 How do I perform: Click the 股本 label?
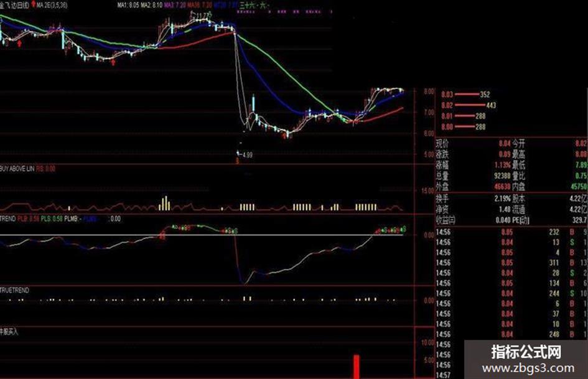[519, 199]
